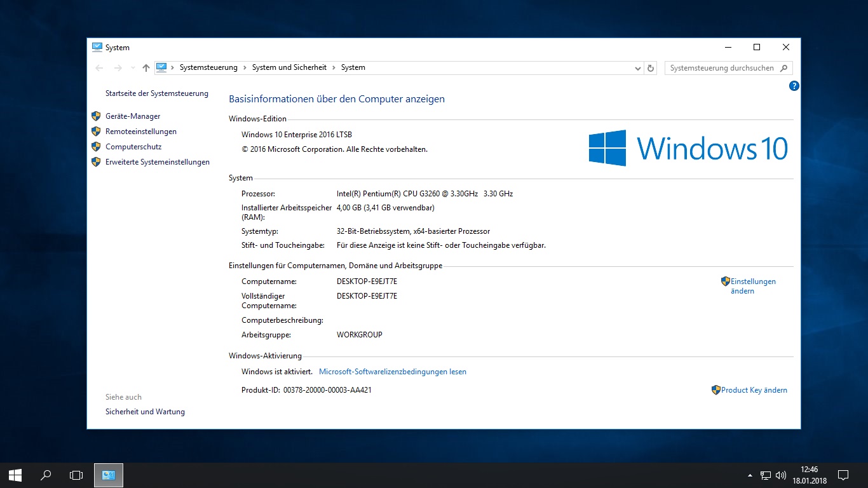868x488 pixels.
Task: Open taskbar search magnifier
Action: [x=46, y=475]
